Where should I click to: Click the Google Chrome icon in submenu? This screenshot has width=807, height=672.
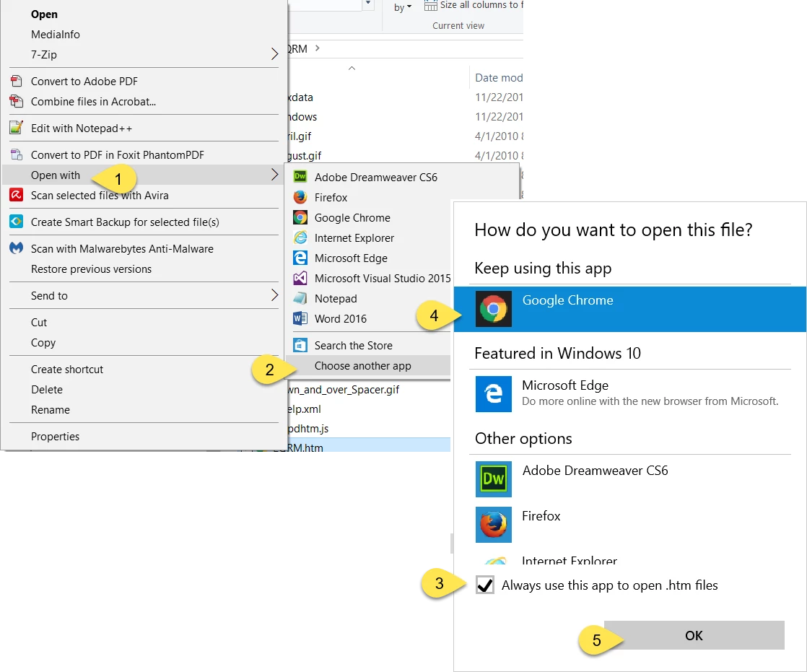coord(300,217)
